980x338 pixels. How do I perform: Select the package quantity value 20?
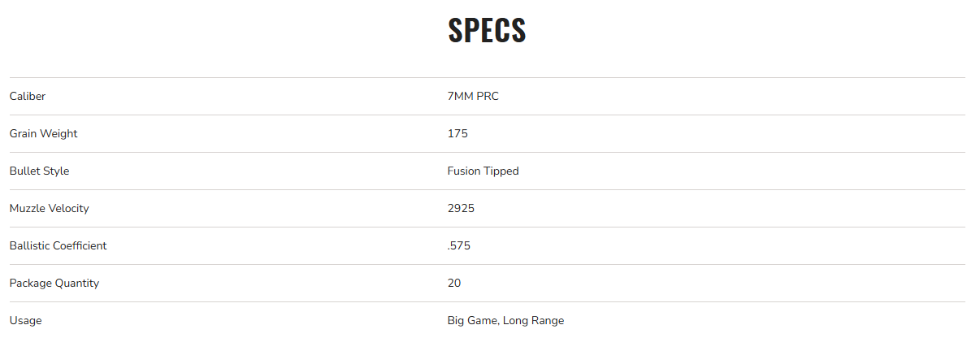(x=454, y=283)
